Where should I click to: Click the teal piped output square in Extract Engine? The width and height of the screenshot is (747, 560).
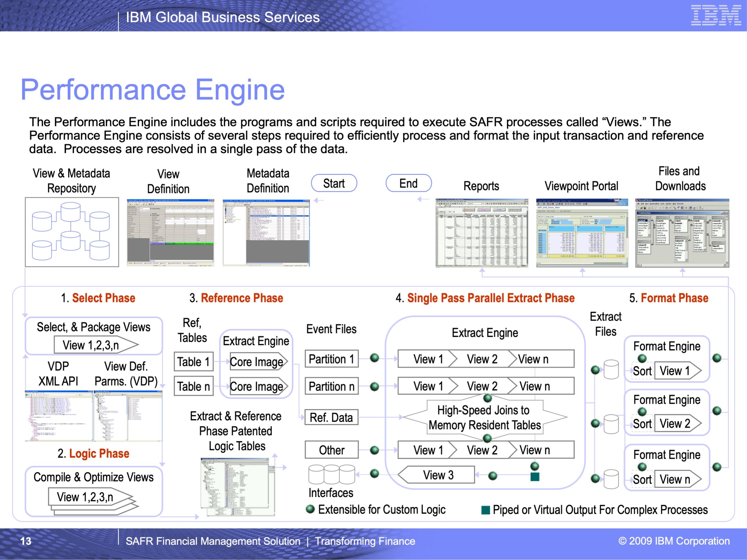[x=535, y=477]
